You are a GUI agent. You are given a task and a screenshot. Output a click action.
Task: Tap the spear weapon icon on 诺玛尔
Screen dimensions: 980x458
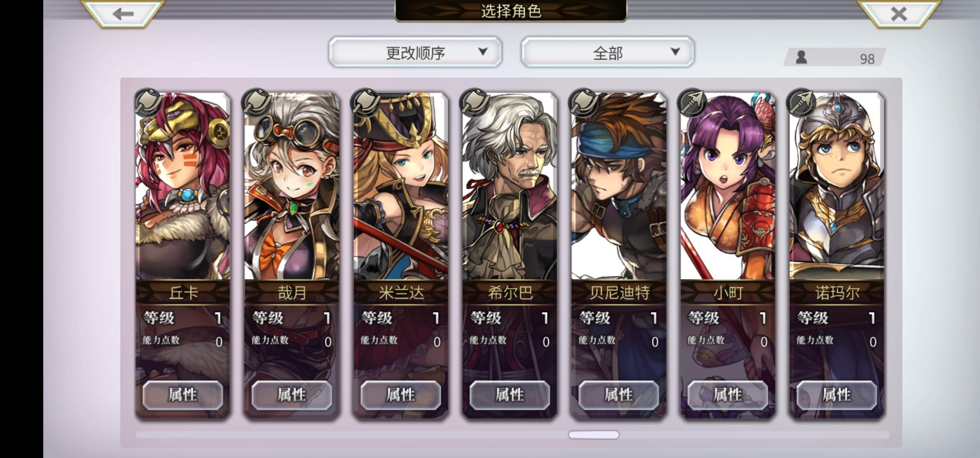click(802, 103)
